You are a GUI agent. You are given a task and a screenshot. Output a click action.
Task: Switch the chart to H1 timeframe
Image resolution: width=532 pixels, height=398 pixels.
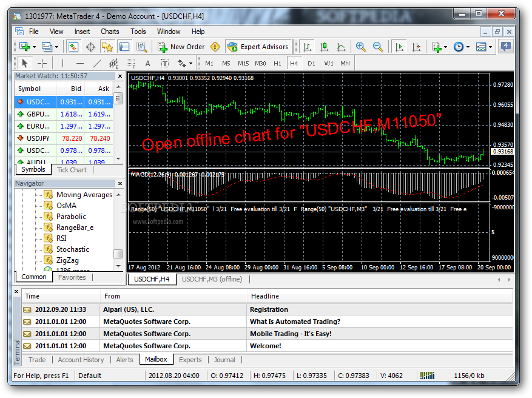coord(278,64)
